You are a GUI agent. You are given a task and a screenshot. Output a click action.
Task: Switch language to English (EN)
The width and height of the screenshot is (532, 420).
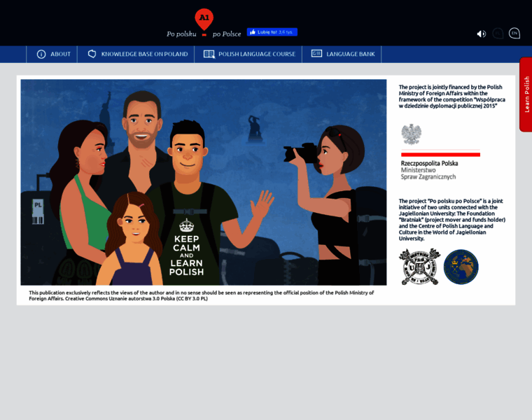click(514, 33)
